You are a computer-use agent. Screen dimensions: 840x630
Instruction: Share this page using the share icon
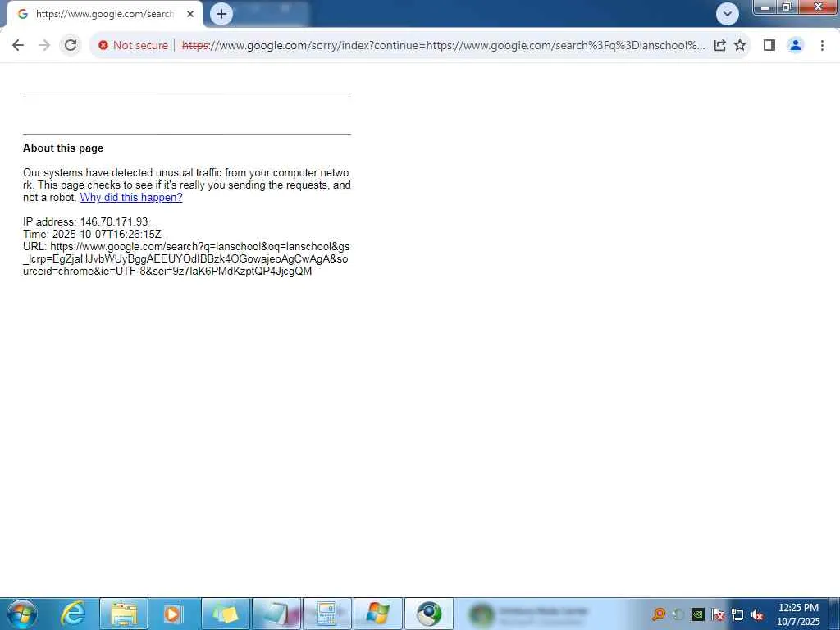(x=720, y=46)
